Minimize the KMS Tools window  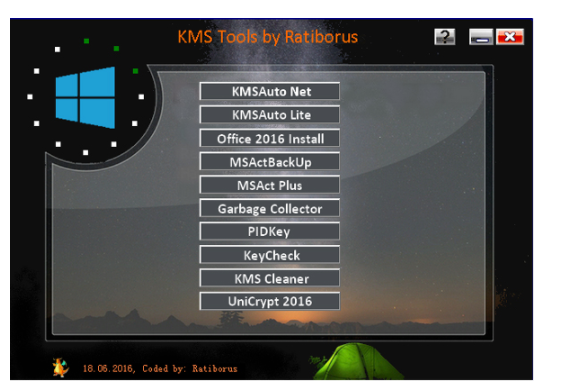click(x=481, y=37)
